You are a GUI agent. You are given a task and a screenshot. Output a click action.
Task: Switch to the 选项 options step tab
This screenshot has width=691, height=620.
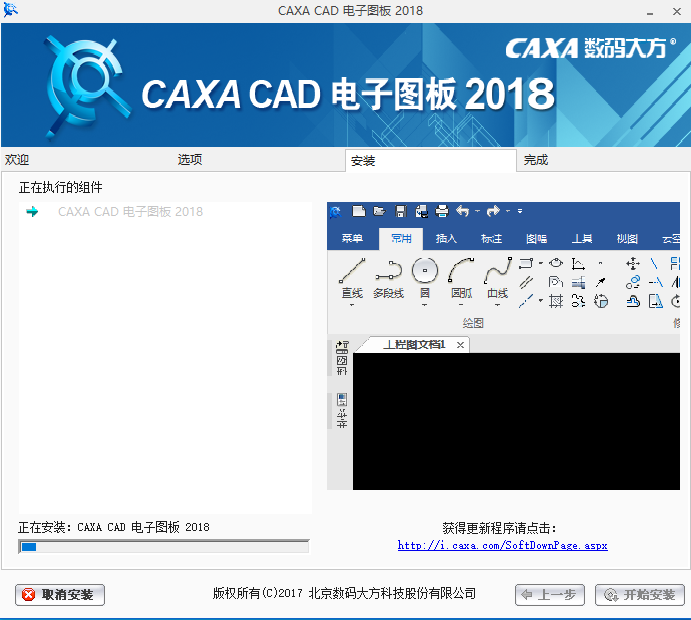[x=190, y=160]
